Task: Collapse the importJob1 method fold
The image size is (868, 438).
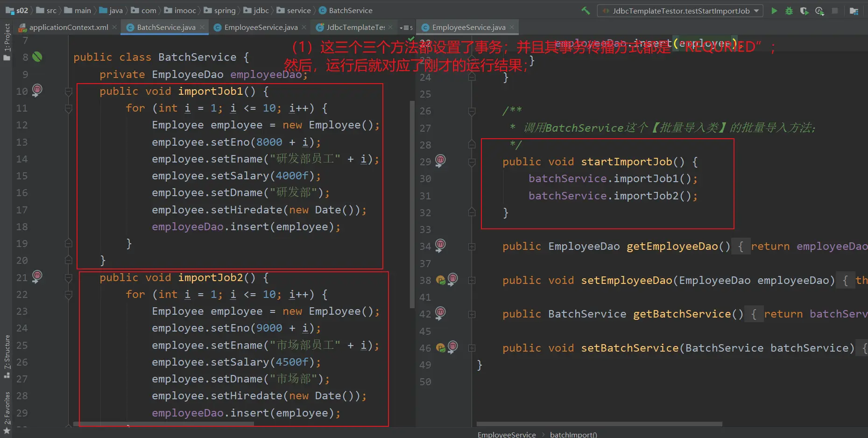Action: point(69,92)
